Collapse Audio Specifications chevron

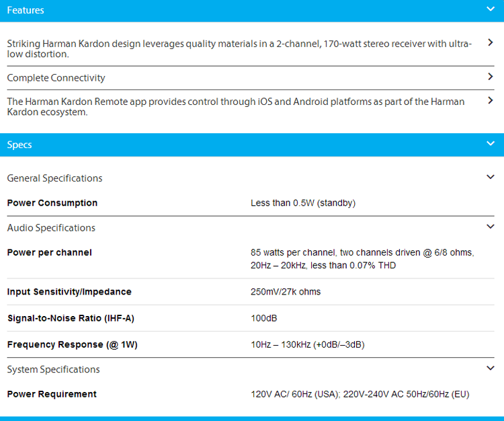click(x=490, y=227)
